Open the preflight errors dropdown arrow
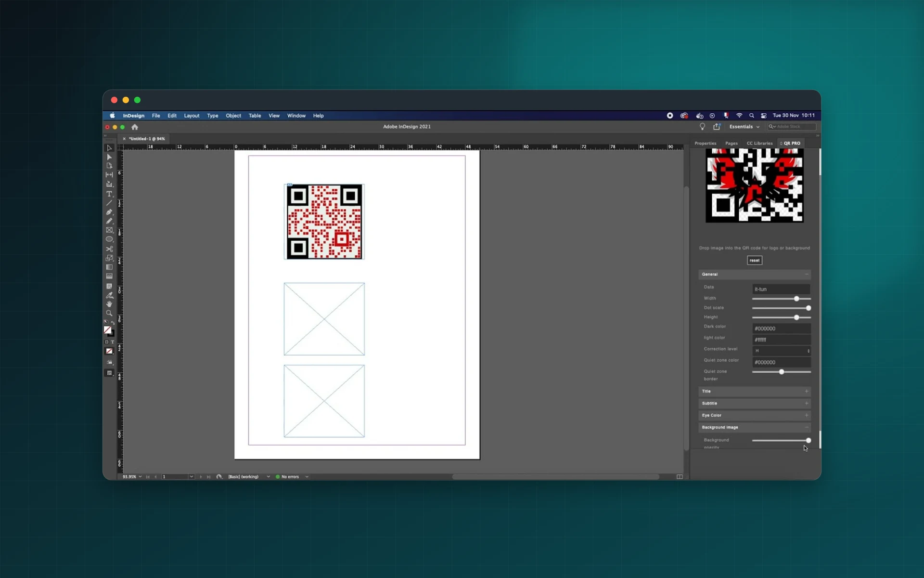Screen dimensions: 924x578 307,477
